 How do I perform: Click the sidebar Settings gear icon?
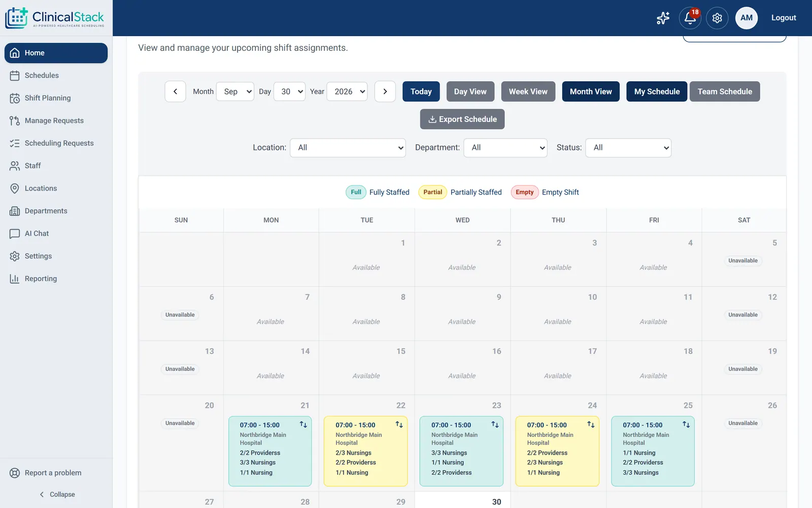15,256
